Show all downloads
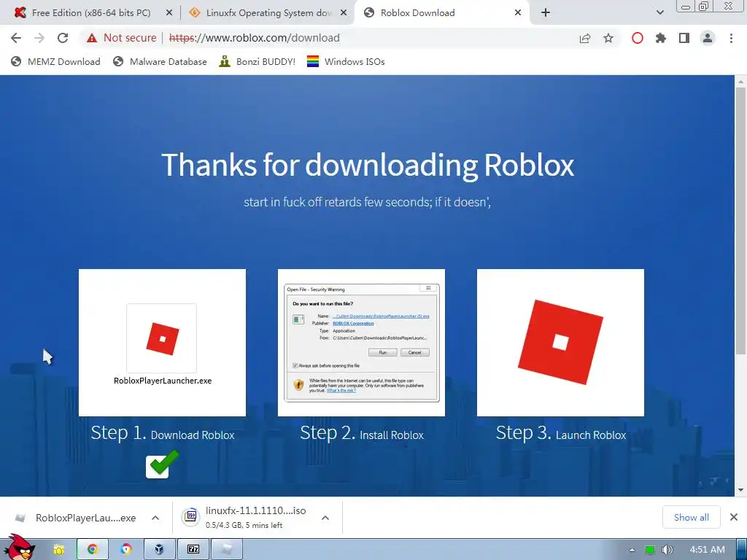Image resolution: width=747 pixels, height=560 pixels. tap(692, 517)
